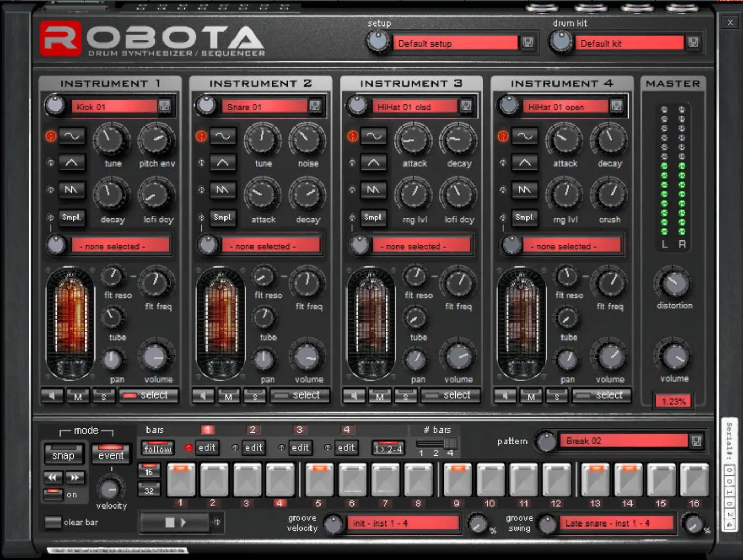Open the Default setup preset list
This screenshot has width=743, height=560.
(454, 44)
